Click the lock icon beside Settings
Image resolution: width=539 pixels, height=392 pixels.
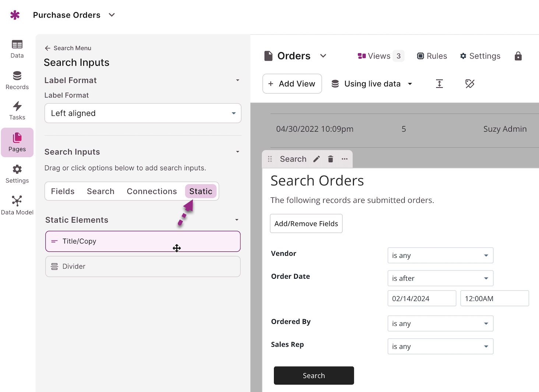click(518, 56)
